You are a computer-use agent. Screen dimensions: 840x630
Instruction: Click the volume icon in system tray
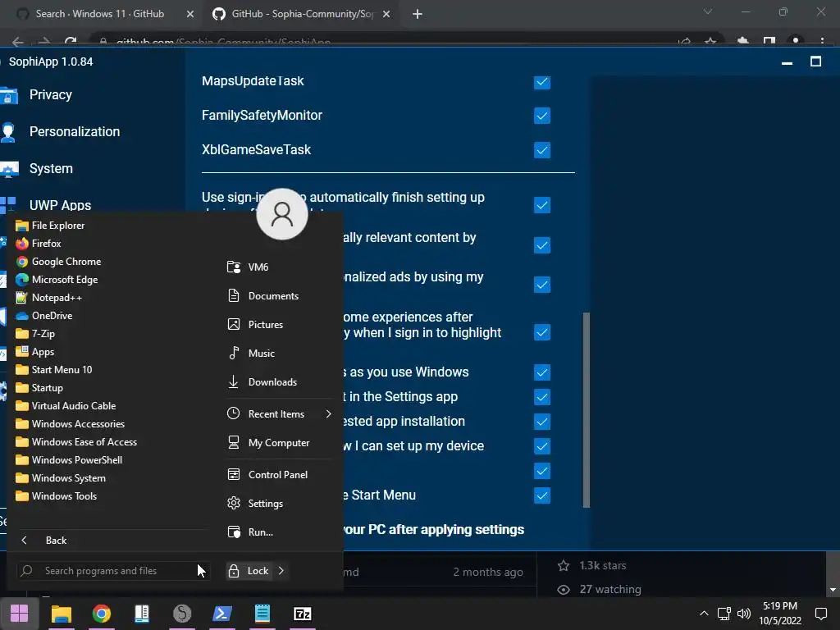[743, 614]
